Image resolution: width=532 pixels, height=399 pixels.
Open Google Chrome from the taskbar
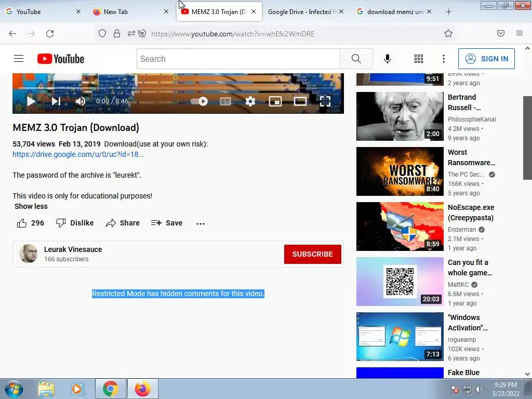coord(111,389)
